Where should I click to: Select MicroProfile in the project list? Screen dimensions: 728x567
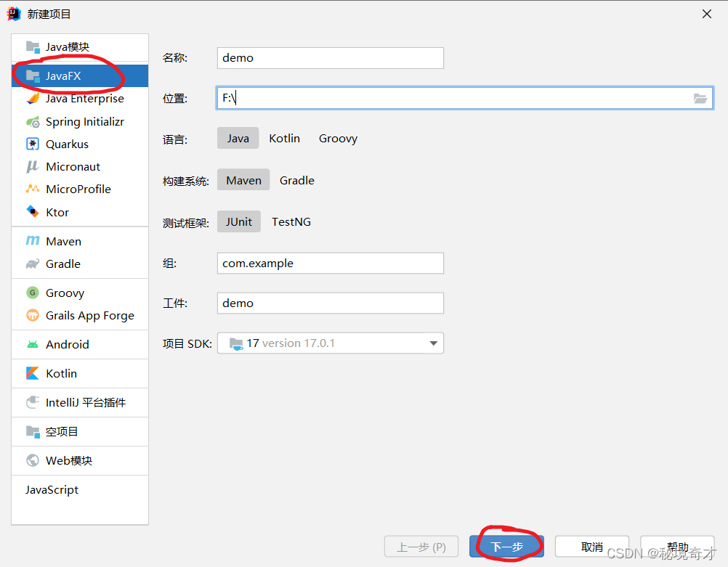pyautogui.click(x=80, y=189)
